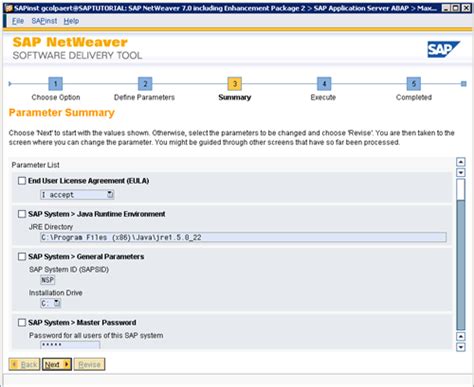Open the Installation Drive dropdown
The width and height of the screenshot is (474, 387).
(x=51, y=303)
